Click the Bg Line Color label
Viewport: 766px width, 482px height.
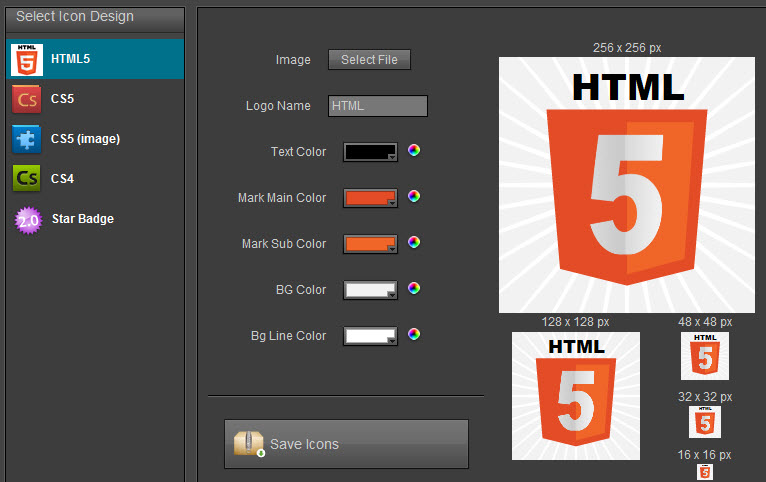pyautogui.click(x=288, y=336)
